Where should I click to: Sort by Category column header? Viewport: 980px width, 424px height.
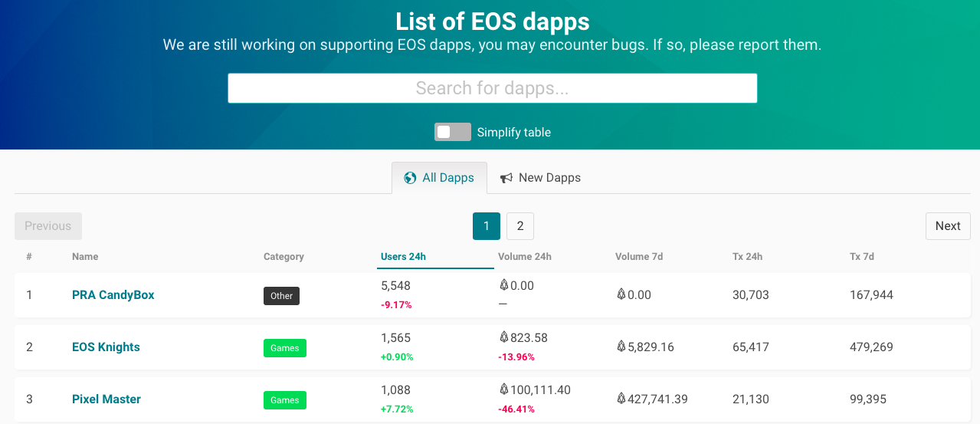click(x=284, y=257)
